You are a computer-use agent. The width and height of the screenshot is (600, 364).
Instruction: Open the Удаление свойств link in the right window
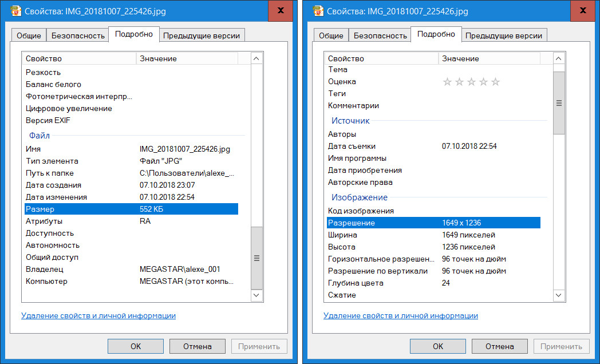point(400,315)
